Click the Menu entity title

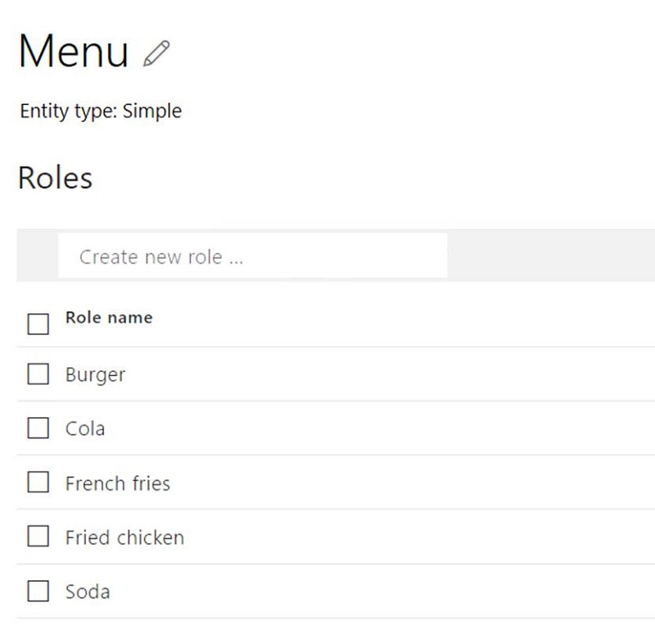74,51
